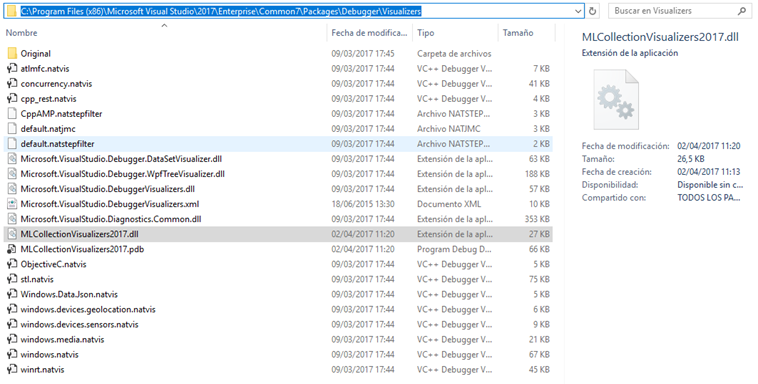This screenshot has height=384, width=758.
Task: Select the ObjectiveC.natvis file name
Action: click(x=53, y=264)
